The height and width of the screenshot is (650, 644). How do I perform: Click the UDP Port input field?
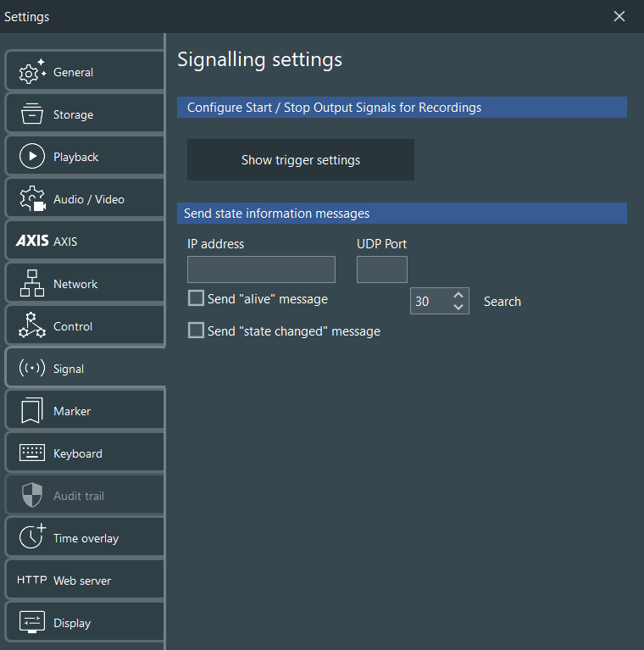click(381, 269)
